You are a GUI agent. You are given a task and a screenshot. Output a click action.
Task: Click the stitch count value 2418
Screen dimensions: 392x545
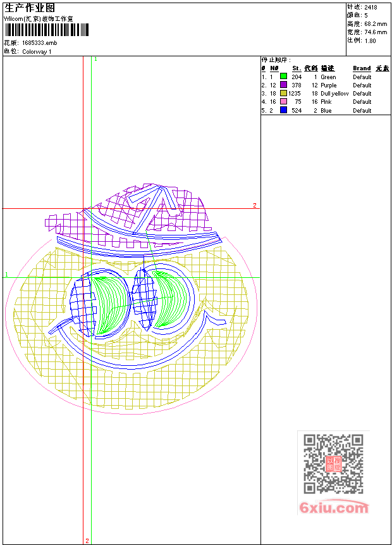[371, 8]
